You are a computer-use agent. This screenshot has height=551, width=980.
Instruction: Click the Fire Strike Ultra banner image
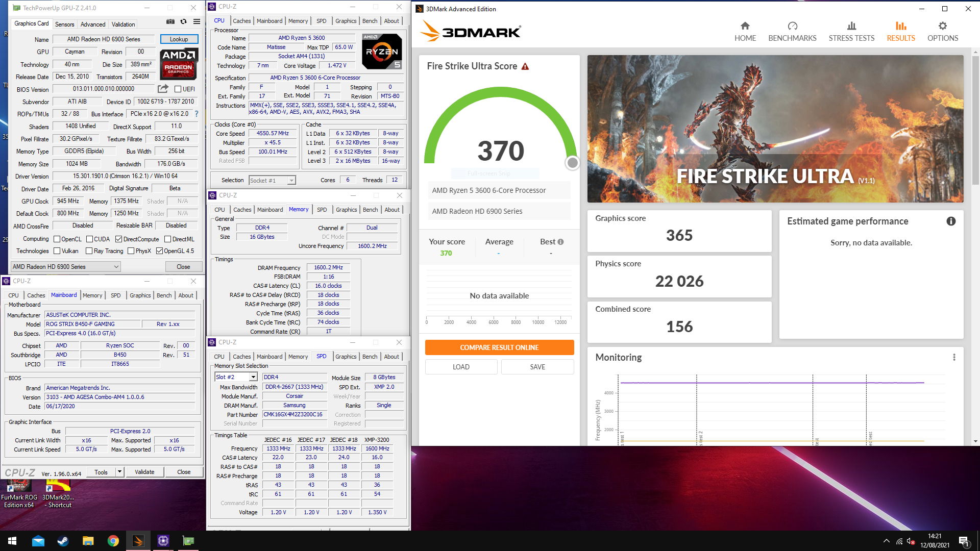click(x=775, y=129)
